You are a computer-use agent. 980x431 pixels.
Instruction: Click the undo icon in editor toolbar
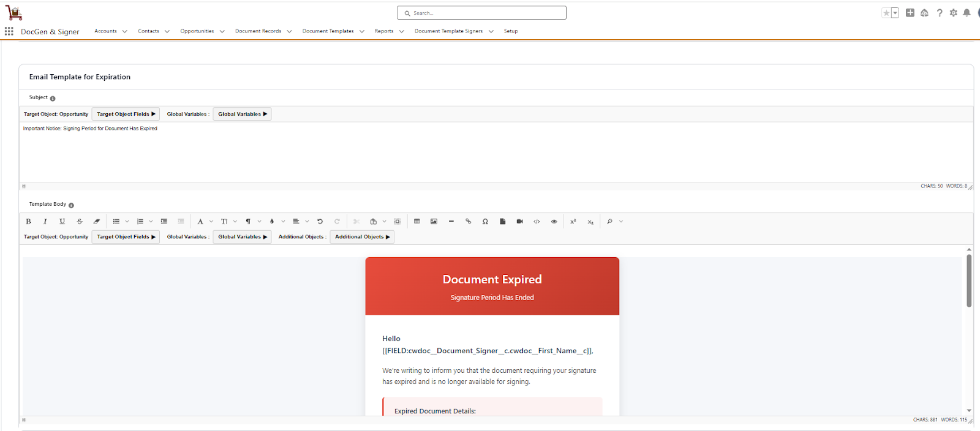click(x=320, y=222)
